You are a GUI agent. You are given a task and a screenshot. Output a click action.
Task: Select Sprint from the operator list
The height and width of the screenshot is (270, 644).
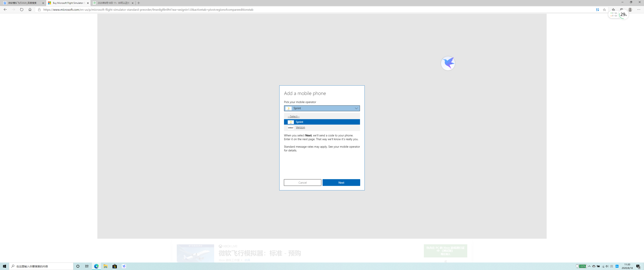click(322, 122)
